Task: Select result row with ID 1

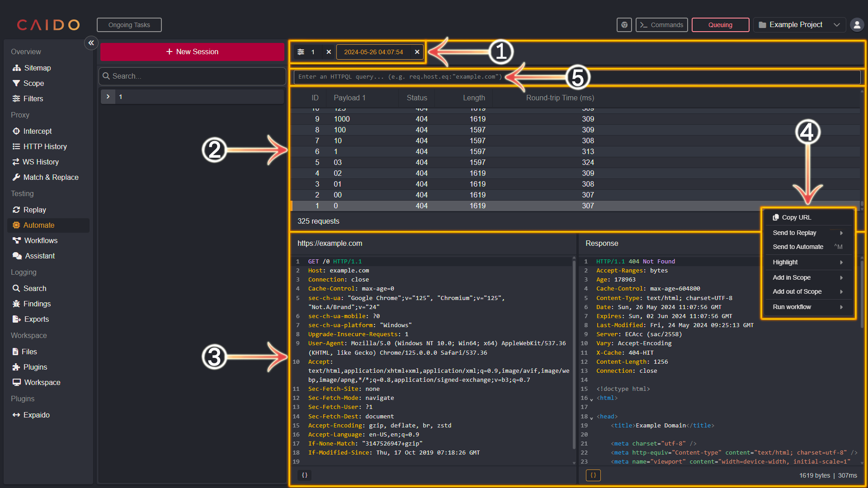Action: click(575, 206)
